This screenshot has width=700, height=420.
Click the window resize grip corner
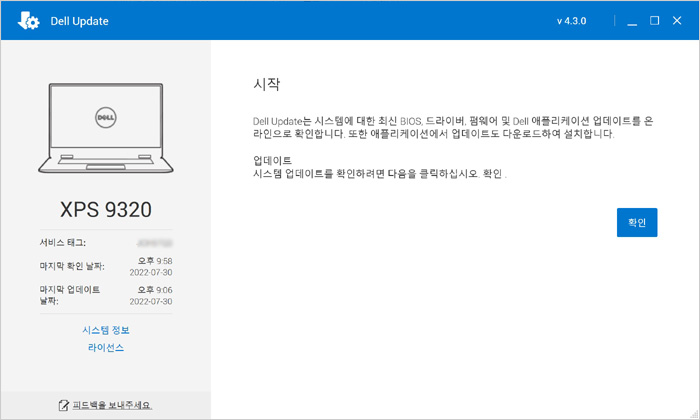694,415
